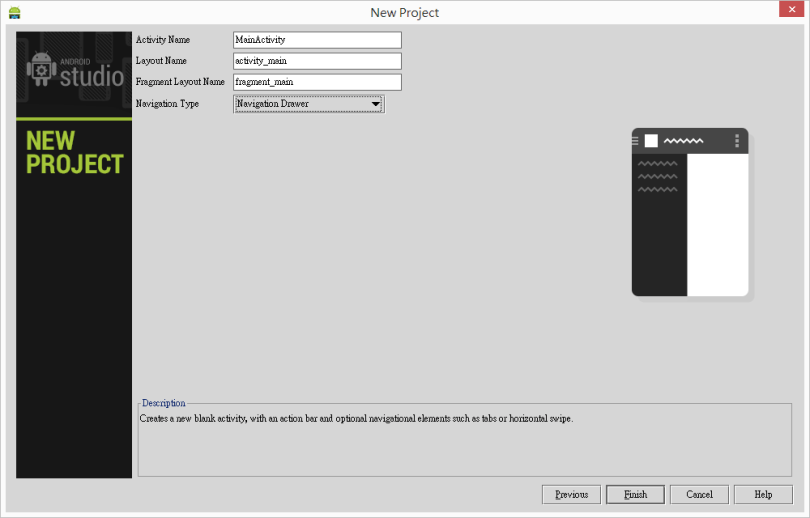810x518 pixels.
Task: Click the hamburger icon in the preview
Action: (x=635, y=141)
